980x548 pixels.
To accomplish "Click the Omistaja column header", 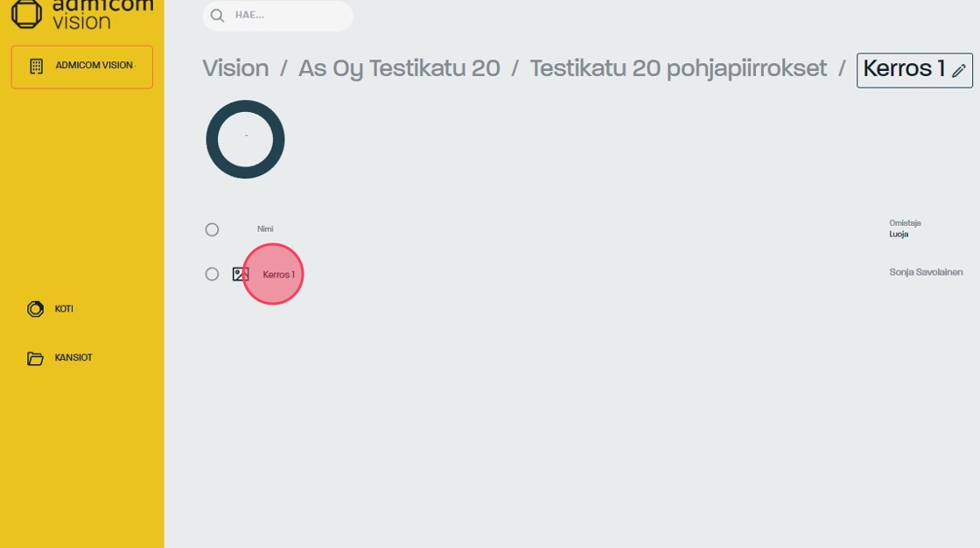I will [905, 223].
